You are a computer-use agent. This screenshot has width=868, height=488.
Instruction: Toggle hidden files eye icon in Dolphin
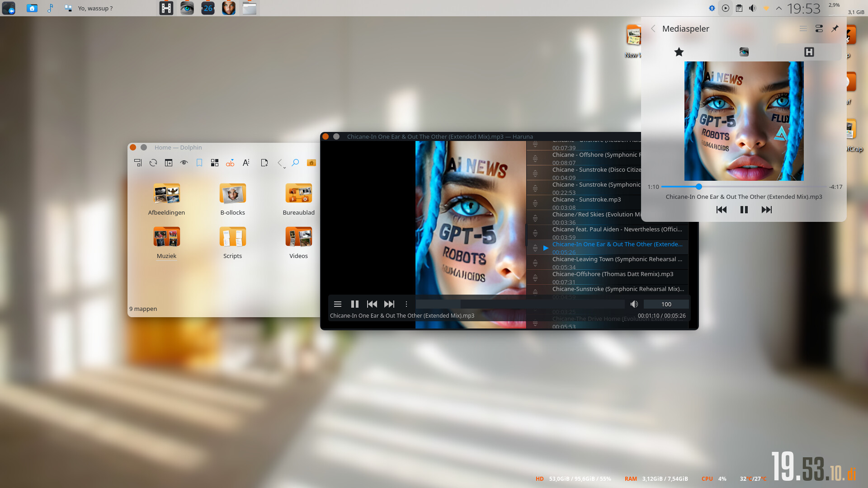click(x=184, y=163)
